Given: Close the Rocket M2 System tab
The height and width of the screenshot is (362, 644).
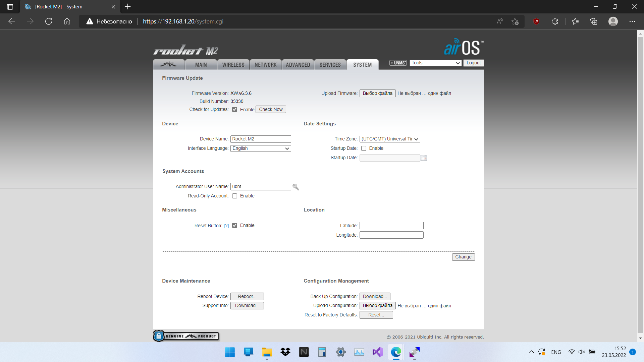Looking at the screenshot, I should [113, 7].
